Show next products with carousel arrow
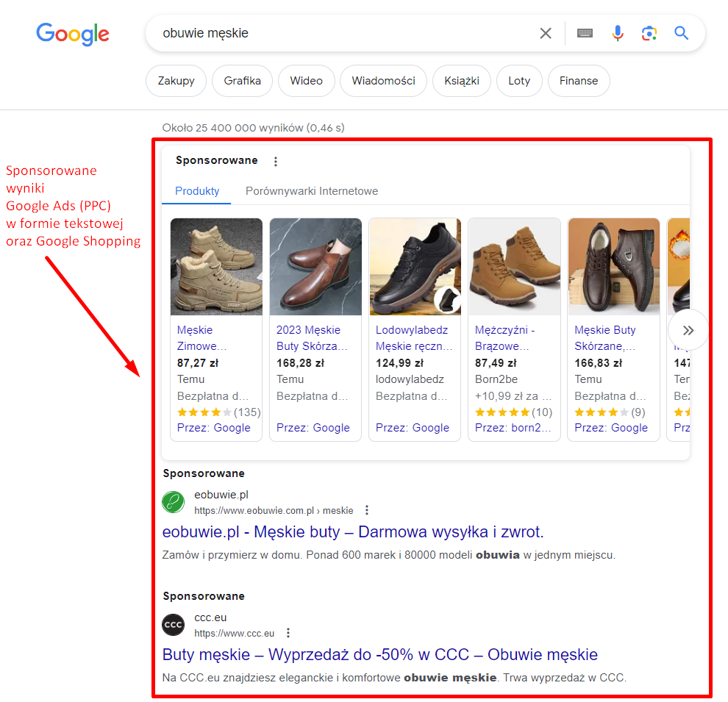Screen dimensions: 728x702 [688, 330]
